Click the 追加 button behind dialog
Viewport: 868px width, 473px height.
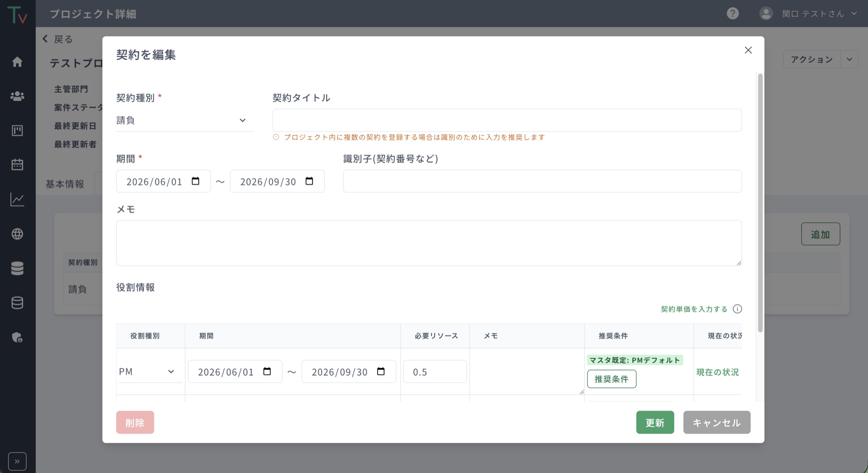(820, 234)
